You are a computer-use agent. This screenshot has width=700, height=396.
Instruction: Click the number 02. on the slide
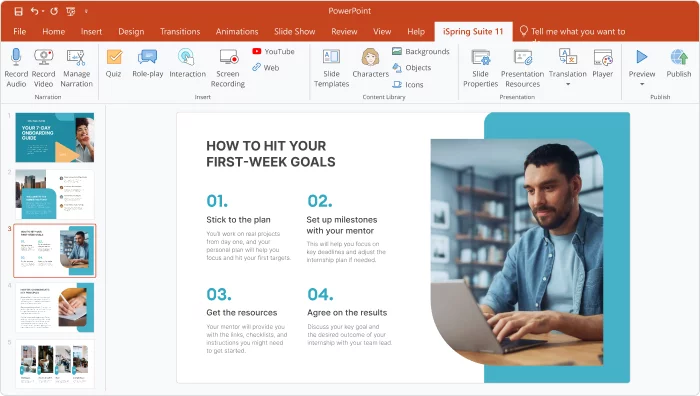coord(320,201)
